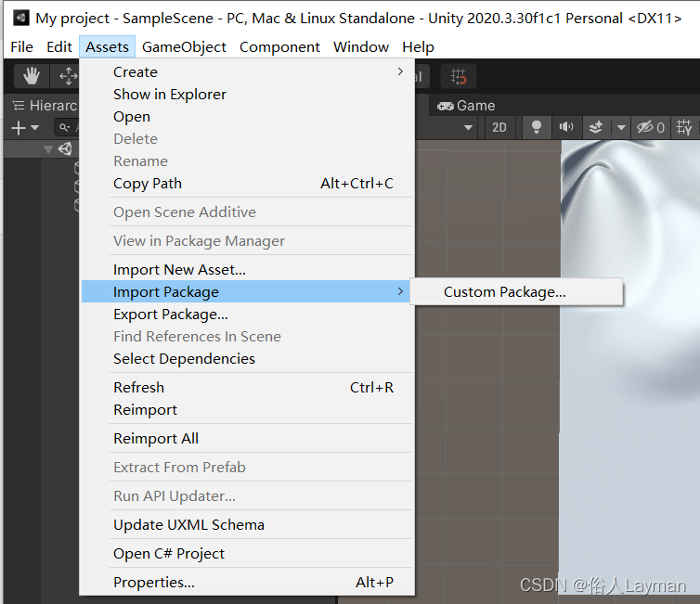This screenshot has height=604, width=700.
Task: Toggle hidden objects eye icon
Action: 651,128
